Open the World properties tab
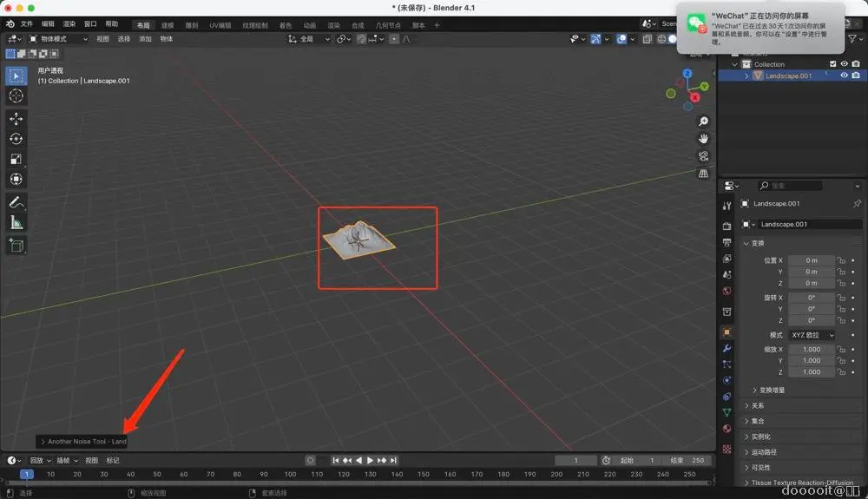The height and width of the screenshot is (499, 868). point(727,291)
